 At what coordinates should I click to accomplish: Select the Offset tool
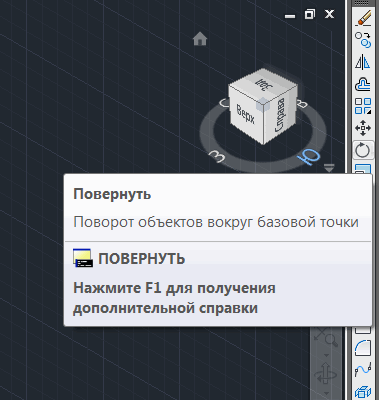(363, 84)
